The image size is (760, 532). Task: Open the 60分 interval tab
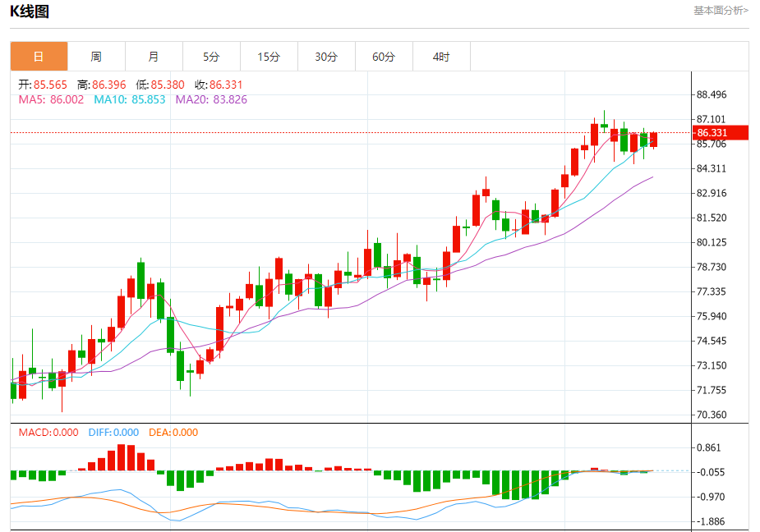(384, 57)
